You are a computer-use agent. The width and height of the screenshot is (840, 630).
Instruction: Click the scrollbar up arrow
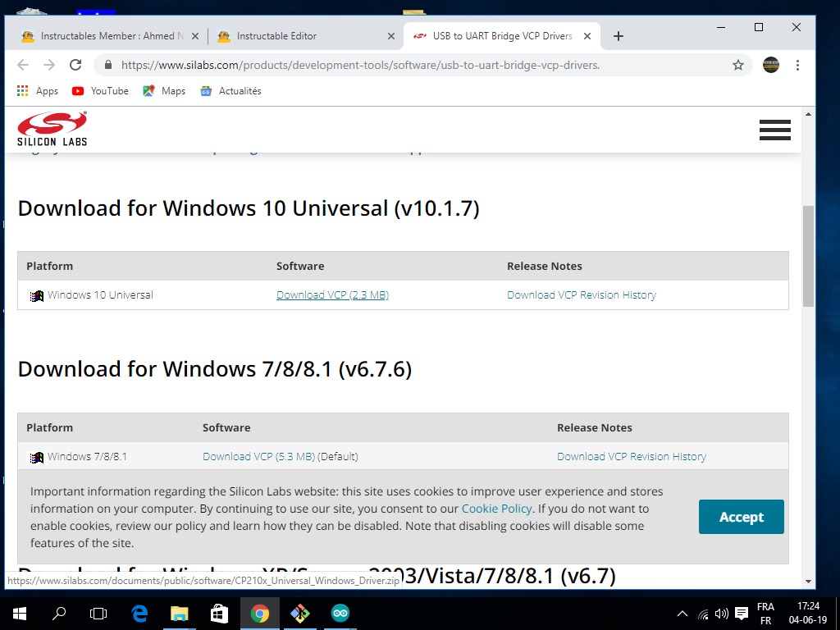808,114
